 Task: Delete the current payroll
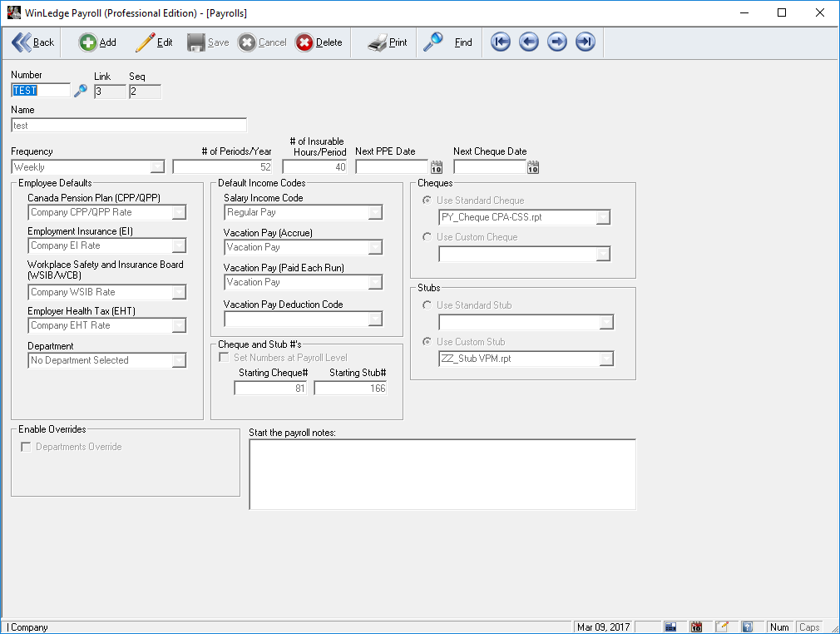[304, 42]
